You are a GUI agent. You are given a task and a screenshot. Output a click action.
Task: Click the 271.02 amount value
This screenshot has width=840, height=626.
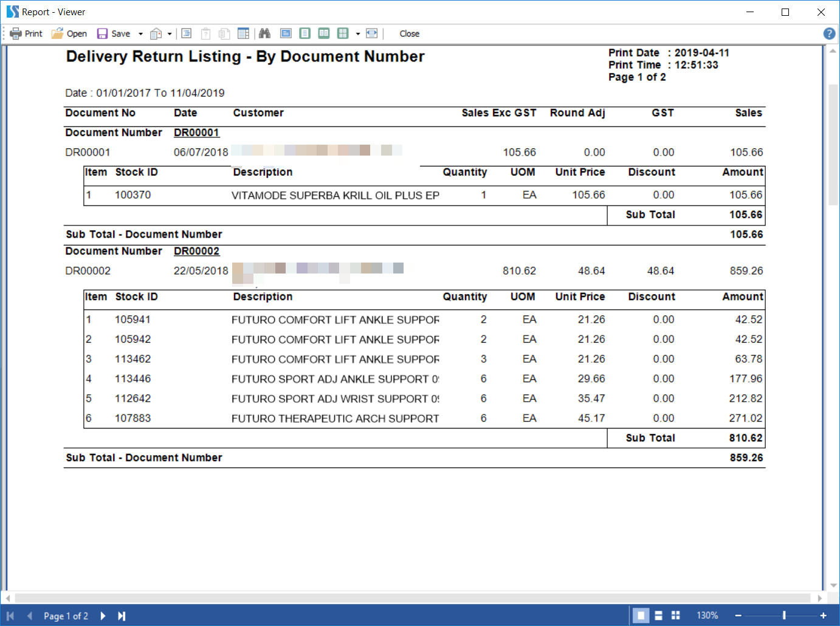[746, 418]
